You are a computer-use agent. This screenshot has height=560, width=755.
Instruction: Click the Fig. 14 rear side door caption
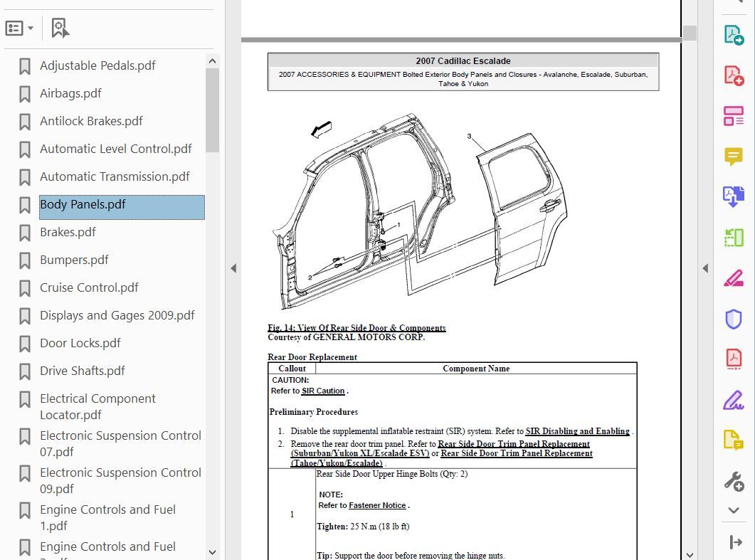pos(357,328)
